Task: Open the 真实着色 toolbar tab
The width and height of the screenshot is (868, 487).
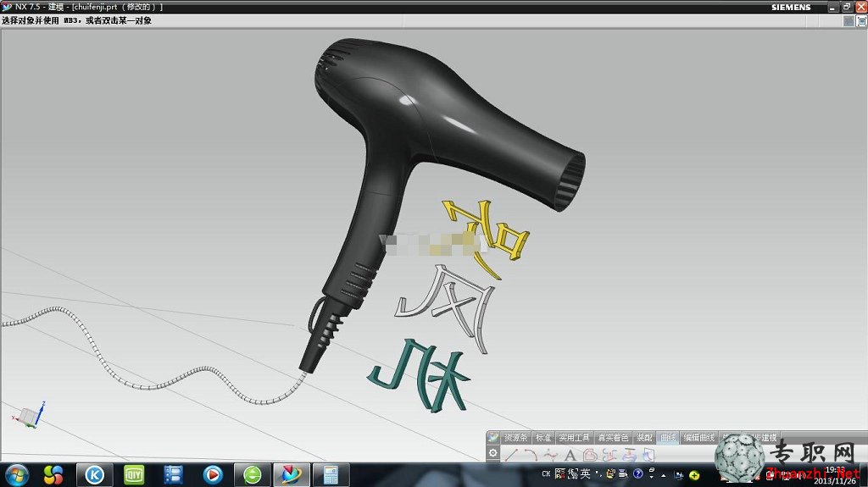Action: [x=614, y=437]
